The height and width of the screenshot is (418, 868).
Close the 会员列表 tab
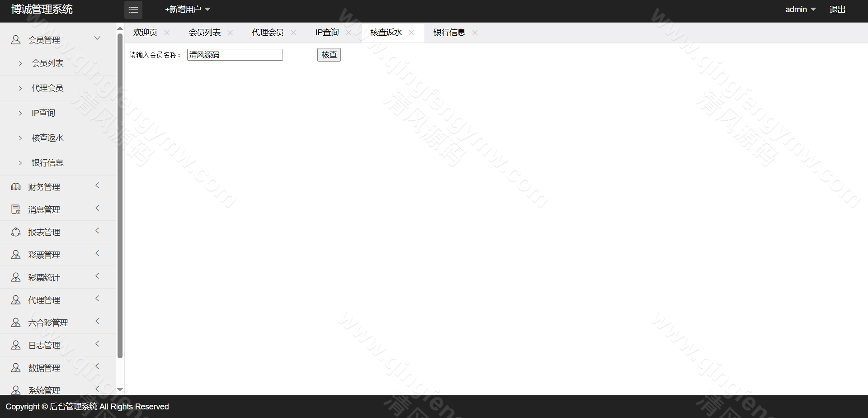230,33
